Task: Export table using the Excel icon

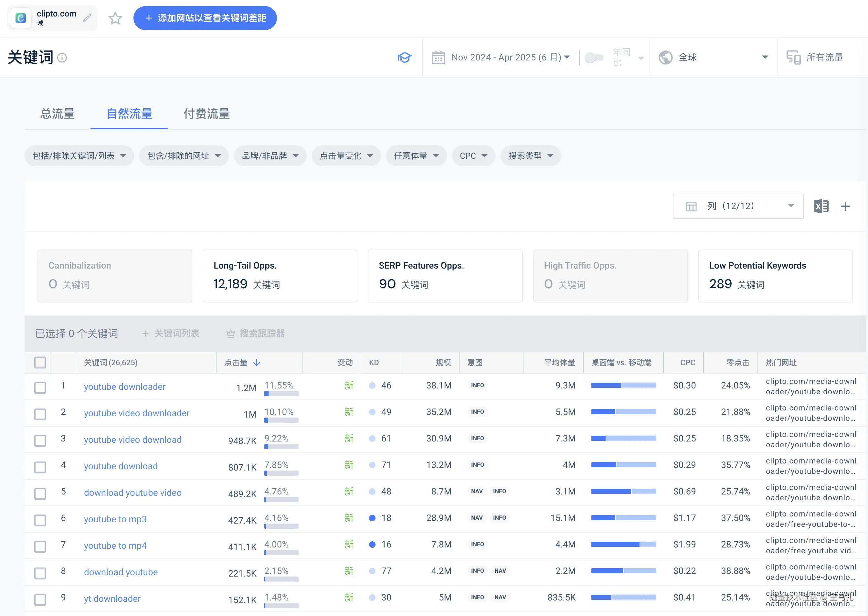Action: 821,206
